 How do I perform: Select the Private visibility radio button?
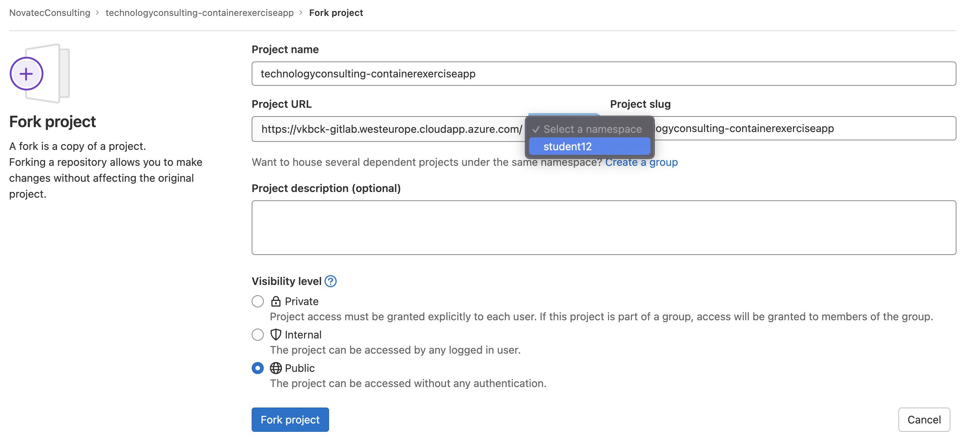(258, 301)
